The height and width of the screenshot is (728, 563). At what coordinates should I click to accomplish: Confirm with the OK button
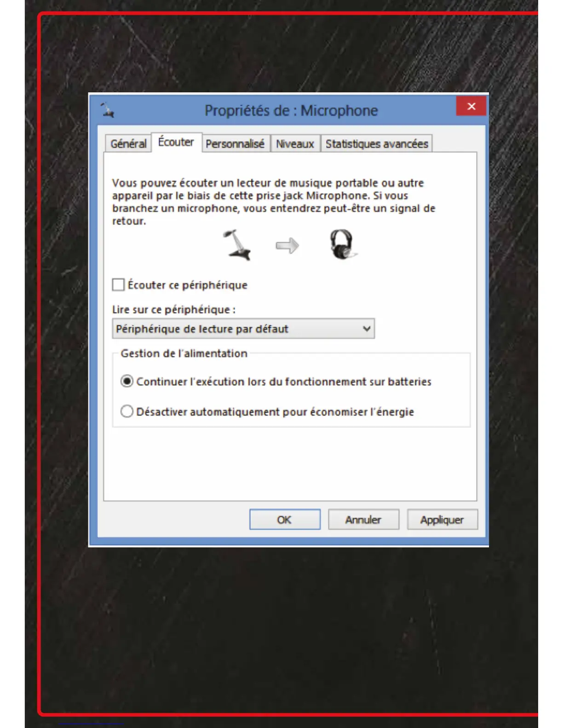point(285,520)
